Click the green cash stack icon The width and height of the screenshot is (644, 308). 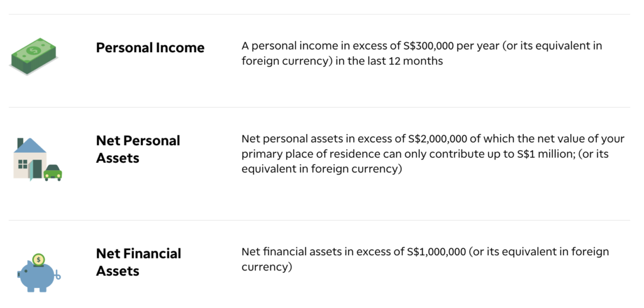[x=34, y=57]
